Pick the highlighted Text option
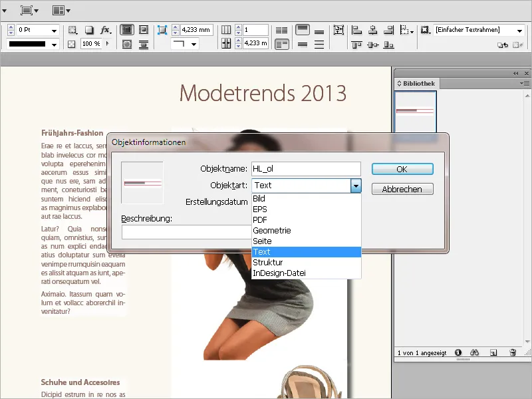This screenshot has width=532, height=399. click(306, 252)
